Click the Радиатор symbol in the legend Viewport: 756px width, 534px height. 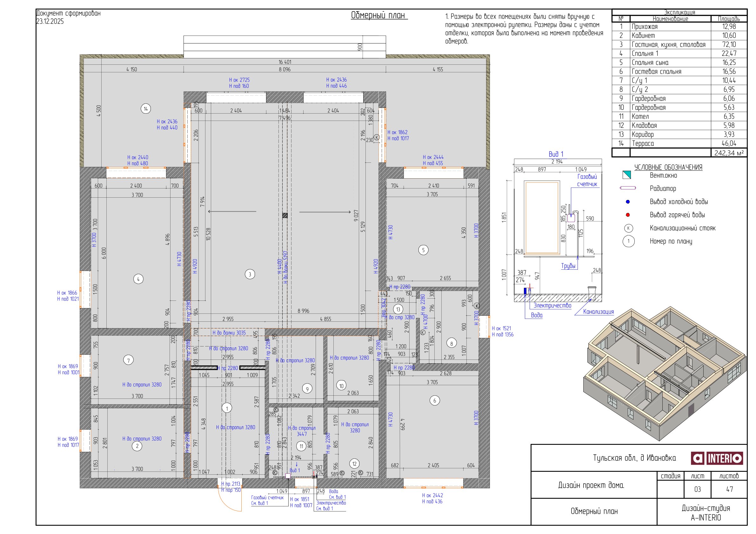(628, 188)
